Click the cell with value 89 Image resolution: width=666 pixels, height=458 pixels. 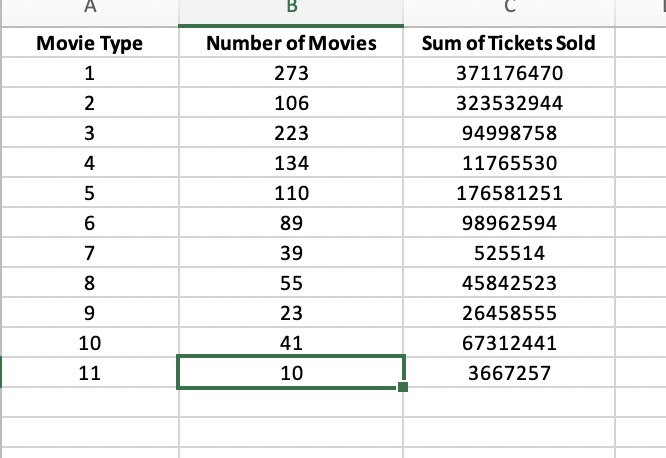tap(291, 223)
